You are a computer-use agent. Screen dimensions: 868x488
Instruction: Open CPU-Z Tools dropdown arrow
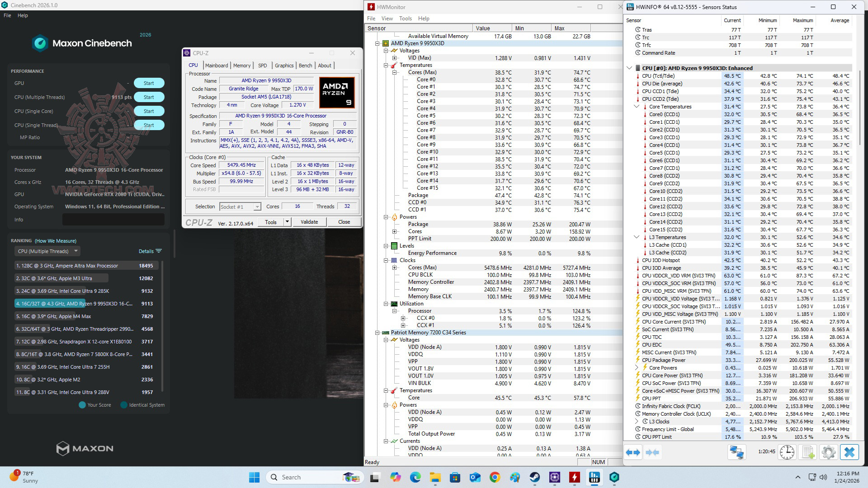pos(287,222)
